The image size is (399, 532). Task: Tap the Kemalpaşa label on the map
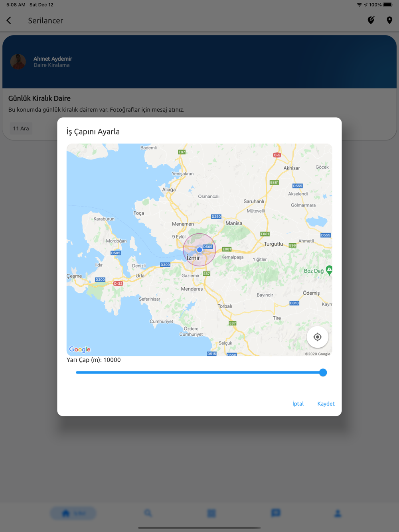[x=233, y=257]
